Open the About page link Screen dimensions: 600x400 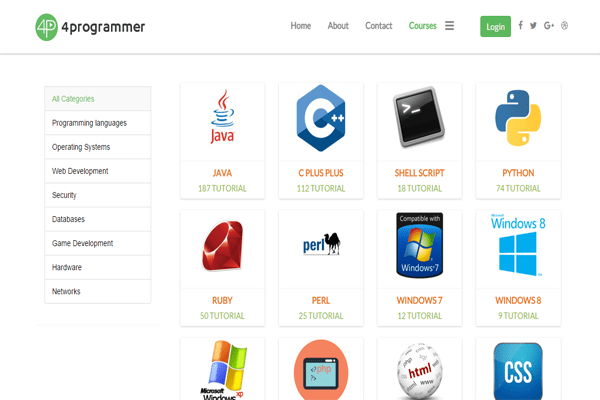(x=338, y=26)
